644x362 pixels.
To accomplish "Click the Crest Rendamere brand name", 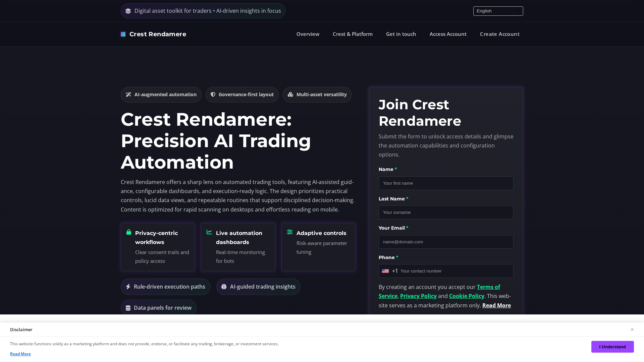I will 158,34.
